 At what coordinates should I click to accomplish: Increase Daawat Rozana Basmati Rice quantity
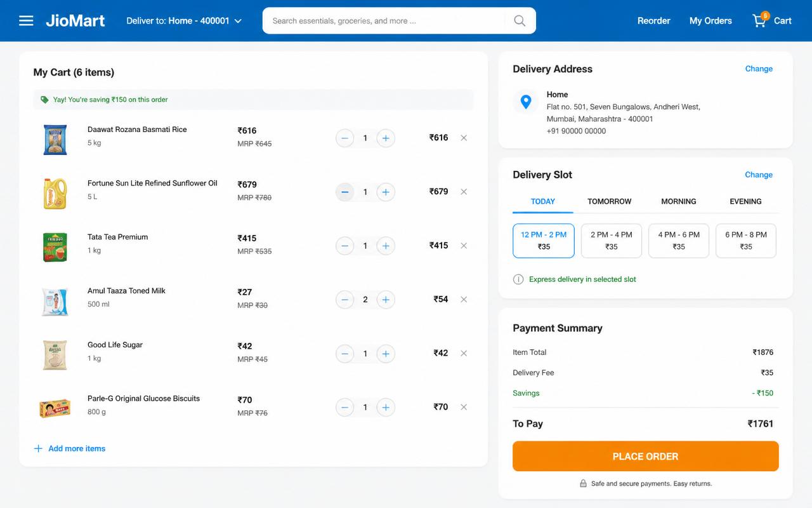point(386,138)
